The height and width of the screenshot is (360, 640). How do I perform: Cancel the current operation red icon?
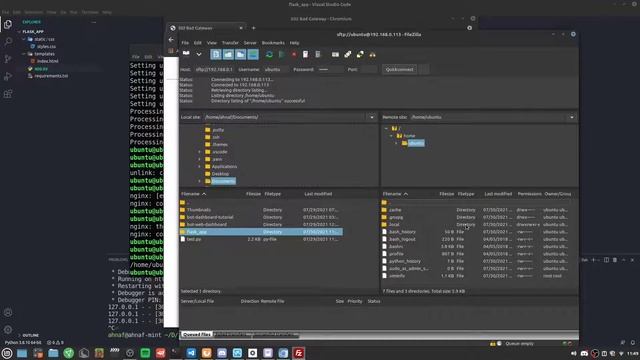point(294,54)
